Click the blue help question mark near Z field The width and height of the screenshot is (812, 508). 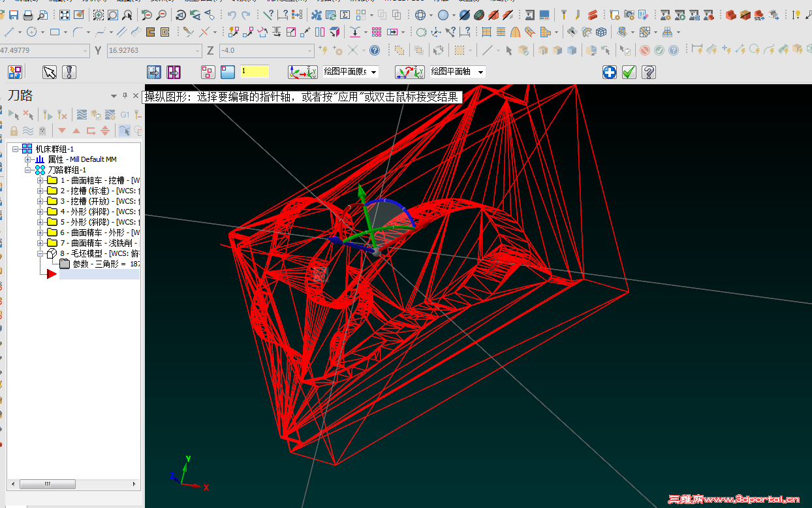point(375,50)
